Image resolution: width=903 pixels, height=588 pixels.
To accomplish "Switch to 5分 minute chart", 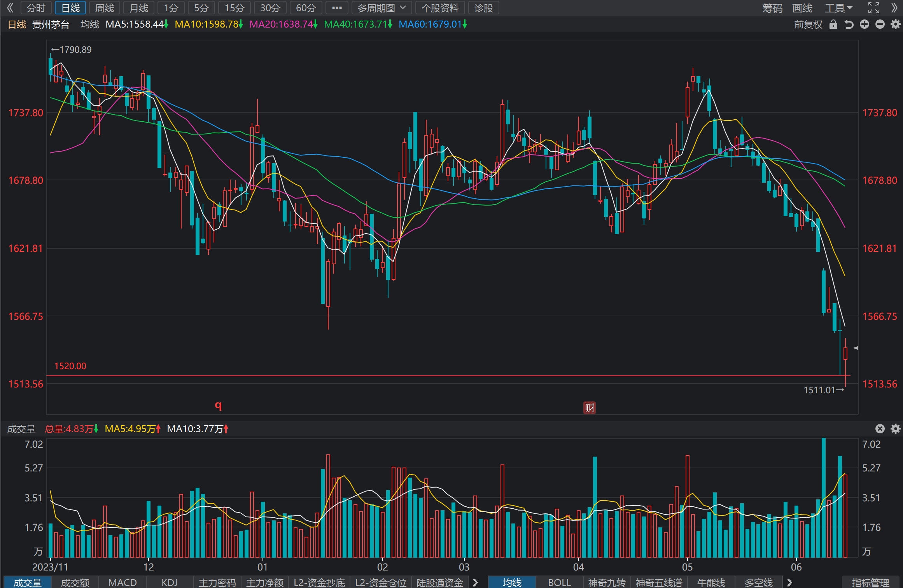I will (201, 8).
